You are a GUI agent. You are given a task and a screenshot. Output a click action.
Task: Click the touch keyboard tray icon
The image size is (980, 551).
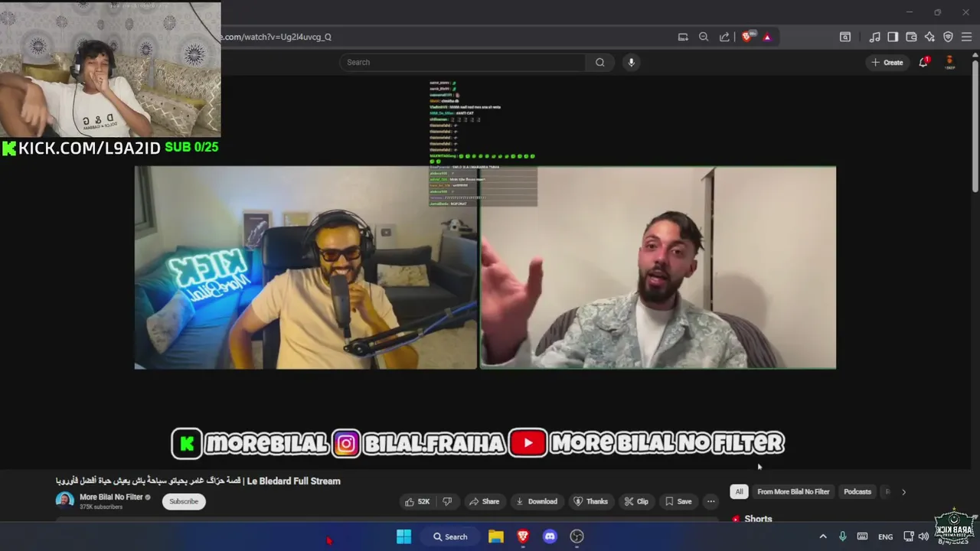tap(862, 536)
